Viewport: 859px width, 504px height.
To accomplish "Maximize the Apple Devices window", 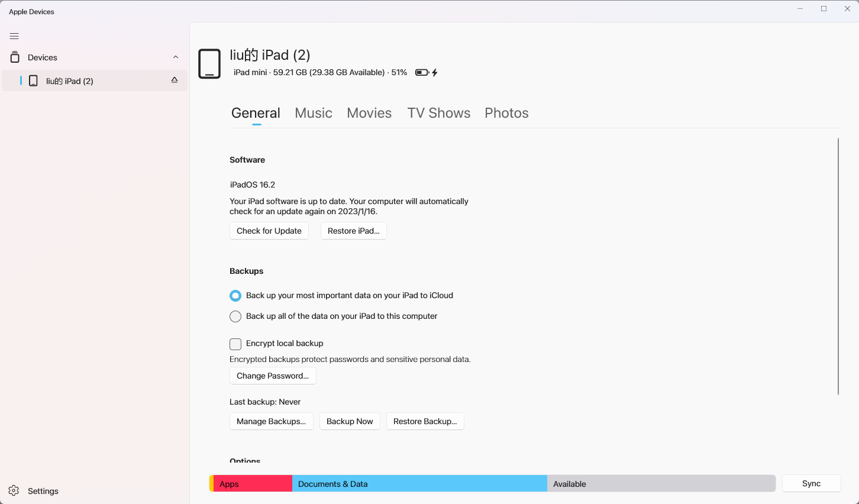I will tap(824, 9).
